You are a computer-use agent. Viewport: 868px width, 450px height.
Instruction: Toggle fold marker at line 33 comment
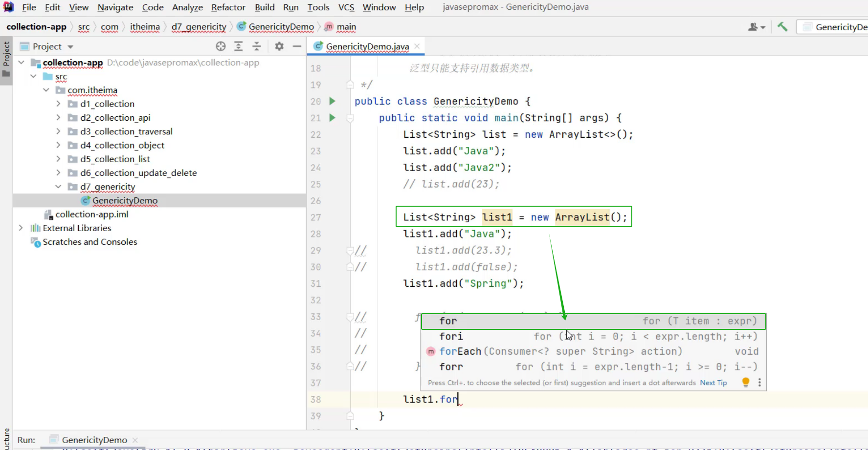pos(350,317)
